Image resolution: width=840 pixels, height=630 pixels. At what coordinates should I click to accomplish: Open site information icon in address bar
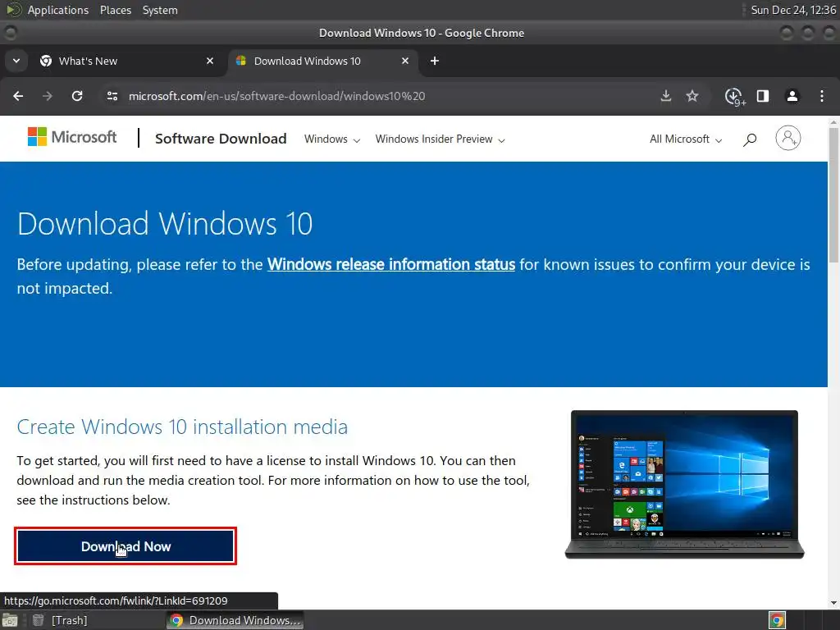[x=112, y=96]
